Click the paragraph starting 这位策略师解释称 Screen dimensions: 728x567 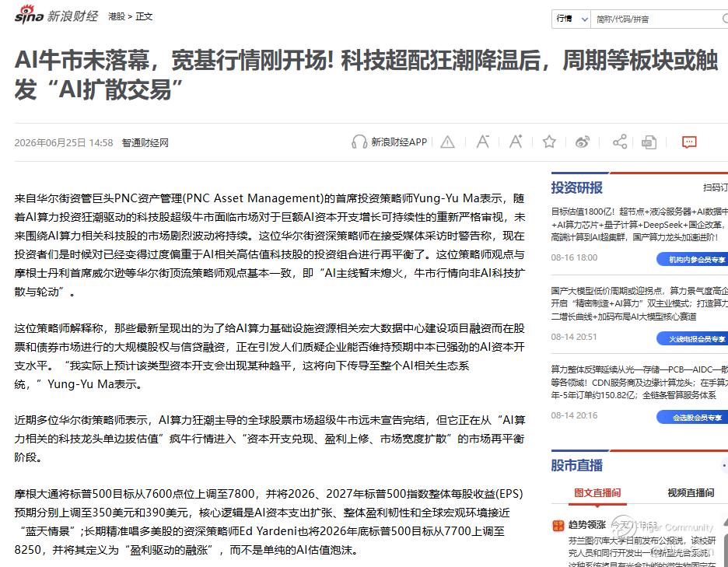[x=269, y=356]
